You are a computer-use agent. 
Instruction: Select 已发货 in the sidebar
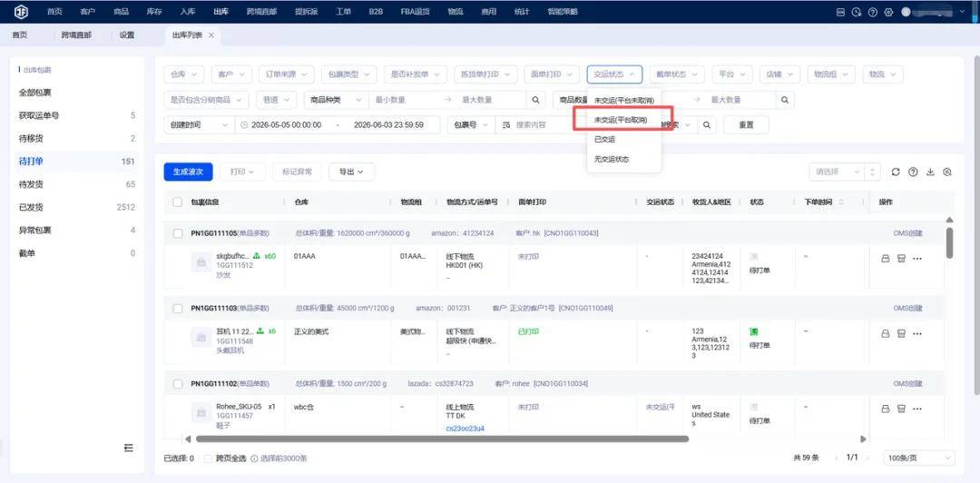pos(77,207)
